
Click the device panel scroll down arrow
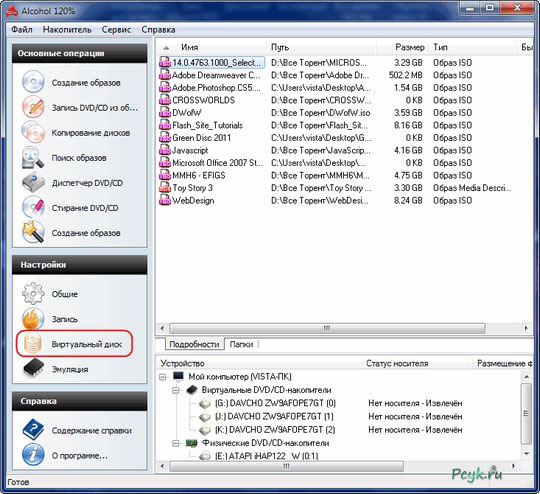[x=526, y=453]
